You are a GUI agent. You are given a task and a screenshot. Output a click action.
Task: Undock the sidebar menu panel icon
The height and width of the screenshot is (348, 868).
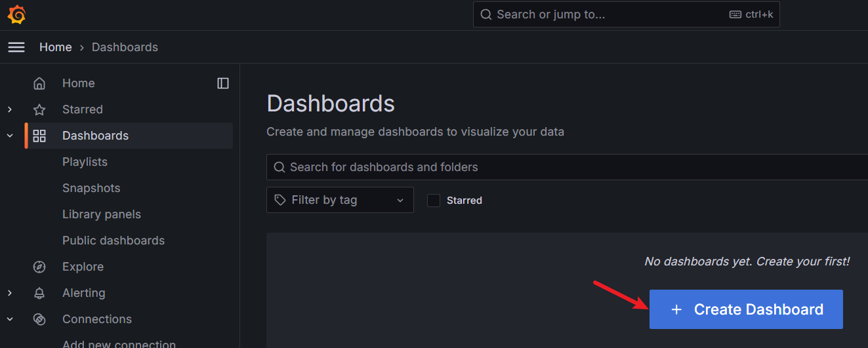tap(223, 83)
